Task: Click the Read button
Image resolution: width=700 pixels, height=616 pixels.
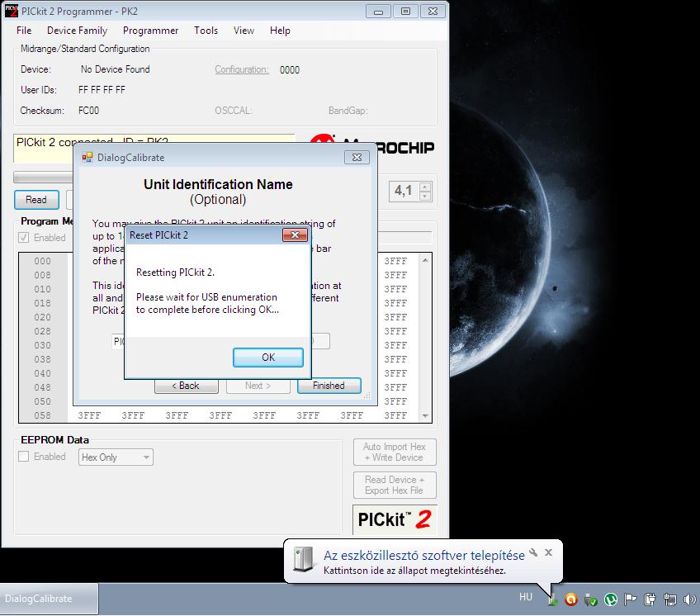Action: tap(36, 200)
